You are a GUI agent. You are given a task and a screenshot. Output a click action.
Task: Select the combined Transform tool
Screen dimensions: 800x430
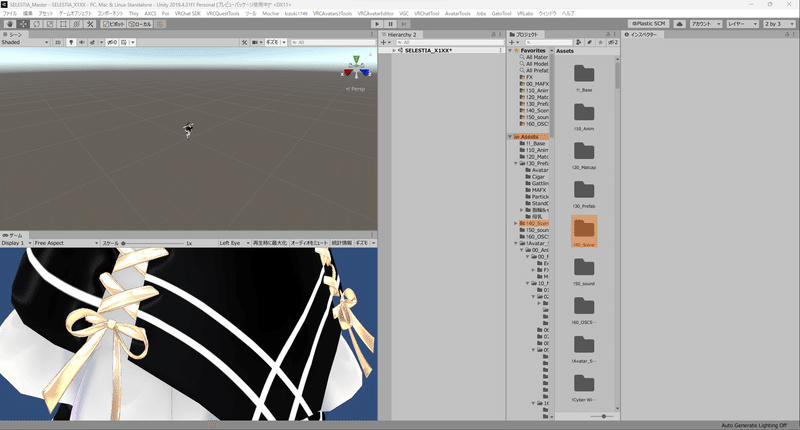point(77,24)
